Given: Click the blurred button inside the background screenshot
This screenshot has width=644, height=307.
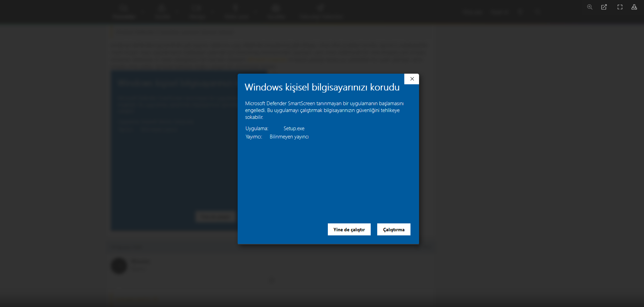Looking at the screenshot, I should 215,217.
